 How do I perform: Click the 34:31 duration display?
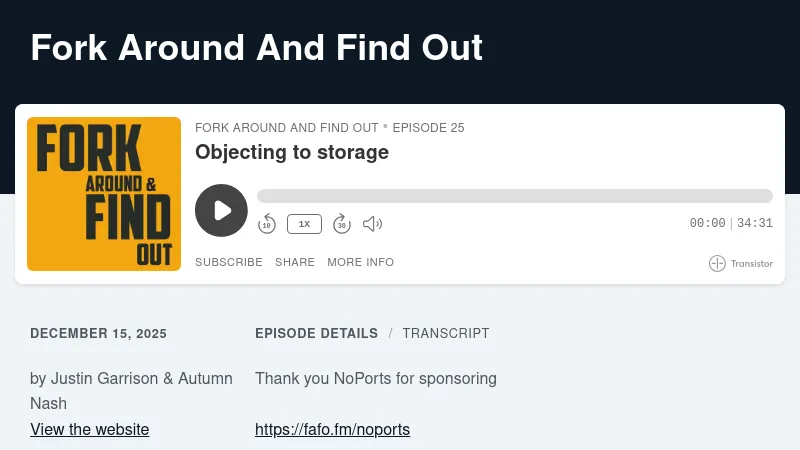755,224
